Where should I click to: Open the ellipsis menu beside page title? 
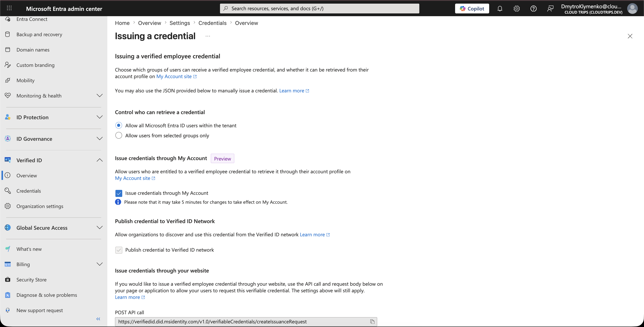coord(208,36)
